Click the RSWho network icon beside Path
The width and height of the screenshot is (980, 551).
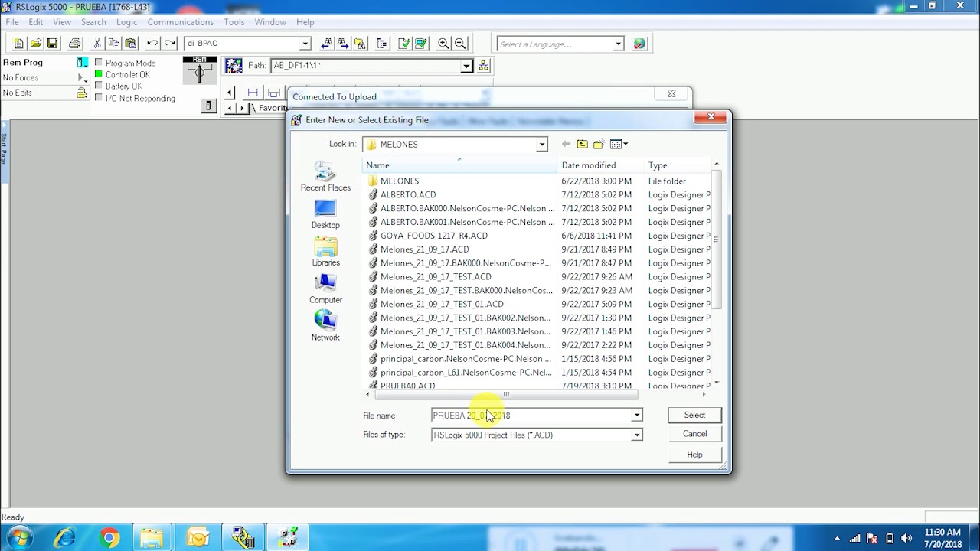(483, 66)
